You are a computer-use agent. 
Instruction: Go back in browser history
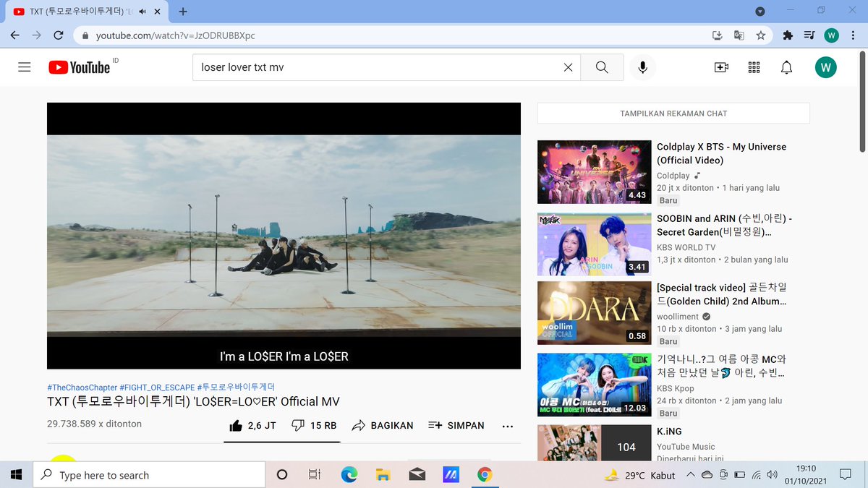point(15,35)
